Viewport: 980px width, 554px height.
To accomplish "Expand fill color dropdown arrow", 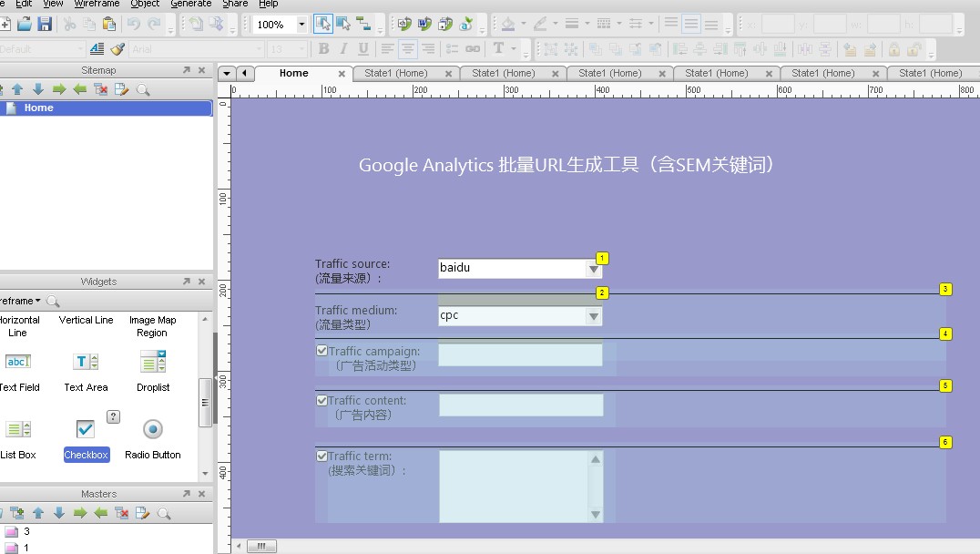I will point(523,24).
